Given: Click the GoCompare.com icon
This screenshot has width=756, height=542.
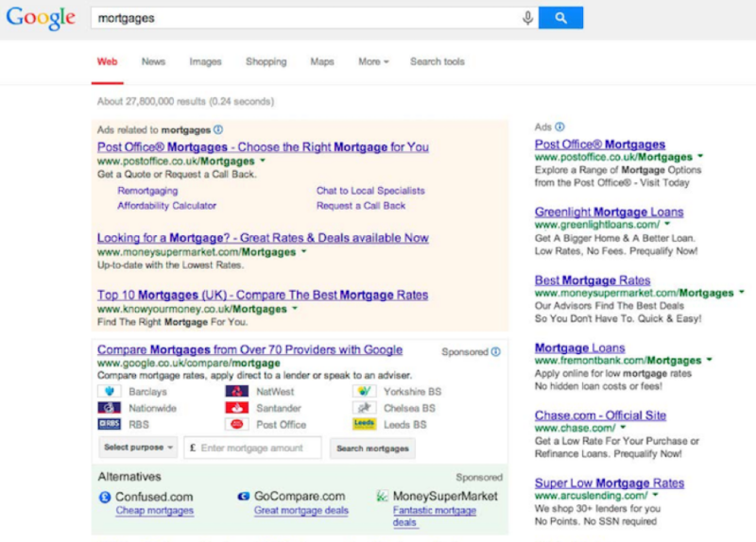Looking at the screenshot, I should (244, 497).
